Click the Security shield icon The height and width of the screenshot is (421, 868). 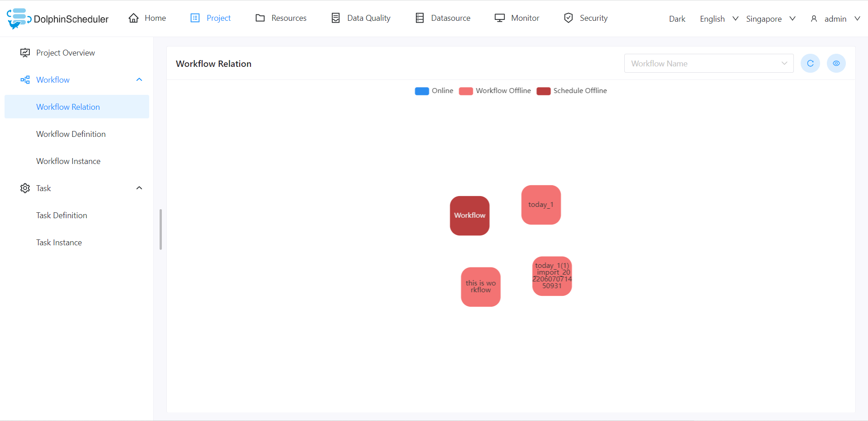pyautogui.click(x=568, y=18)
